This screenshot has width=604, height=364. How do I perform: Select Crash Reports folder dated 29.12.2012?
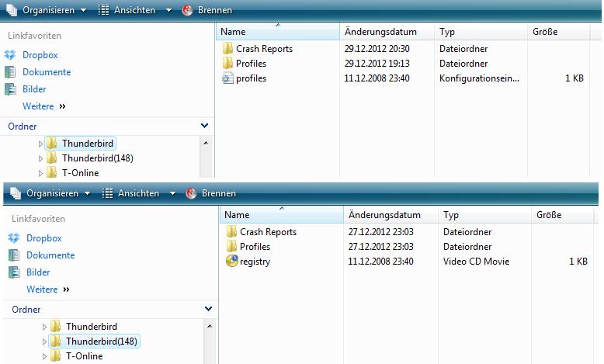click(x=257, y=49)
